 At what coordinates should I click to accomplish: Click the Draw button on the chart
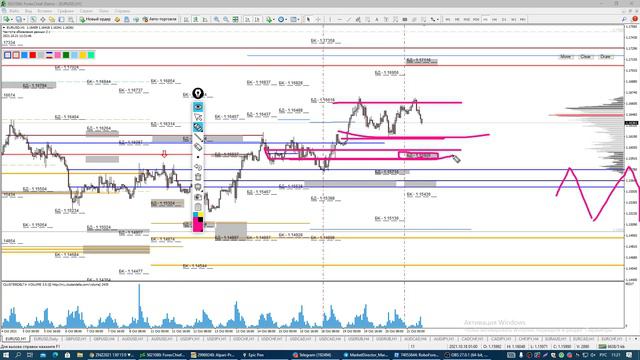(605, 57)
